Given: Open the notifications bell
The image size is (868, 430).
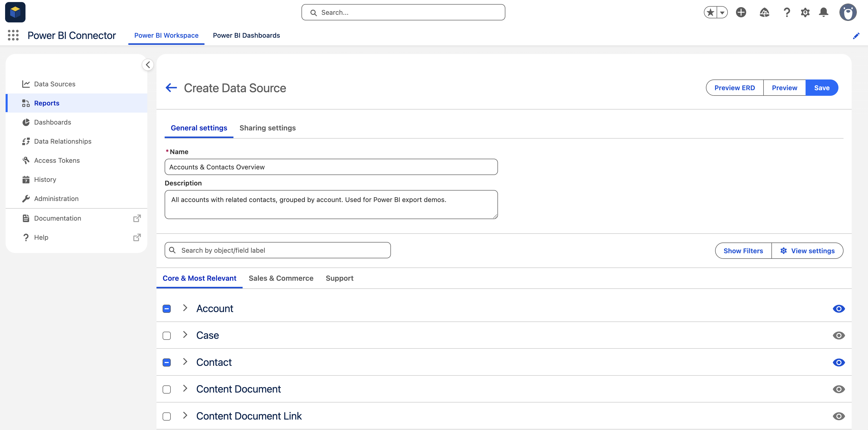Looking at the screenshot, I should [x=823, y=12].
